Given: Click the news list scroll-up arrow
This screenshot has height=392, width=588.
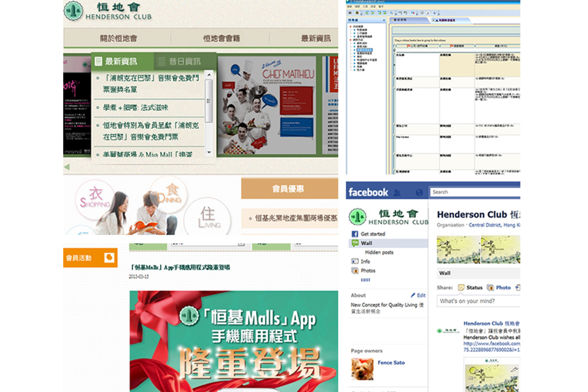Looking at the screenshot, I should click(x=209, y=75).
